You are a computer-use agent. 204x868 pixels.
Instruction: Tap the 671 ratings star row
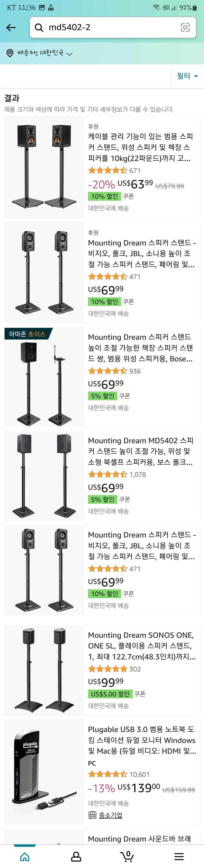114,170
